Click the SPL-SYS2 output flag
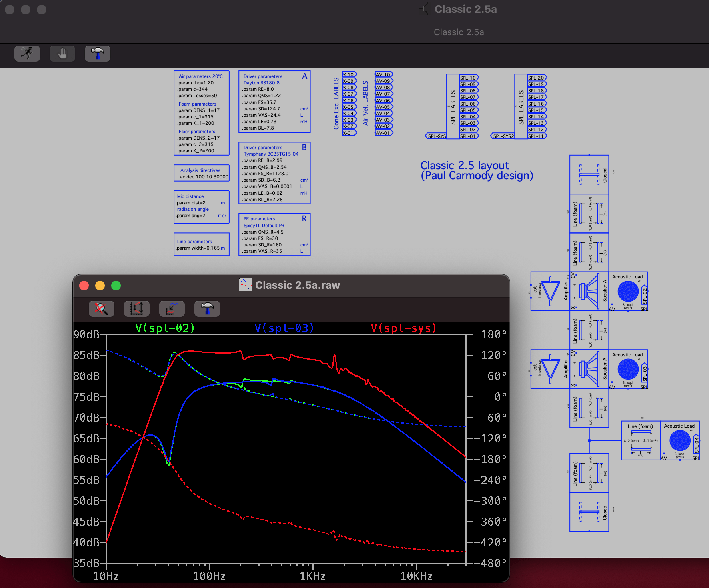 point(503,136)
